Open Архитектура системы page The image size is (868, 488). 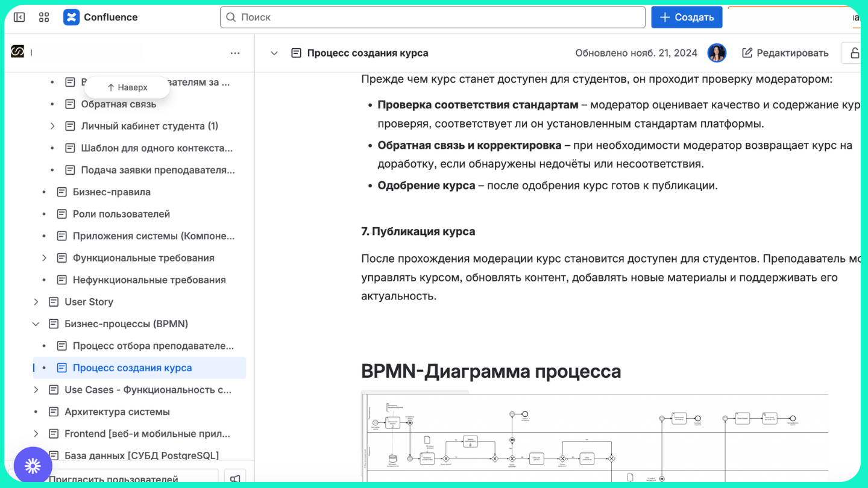(x=117, y=412)
